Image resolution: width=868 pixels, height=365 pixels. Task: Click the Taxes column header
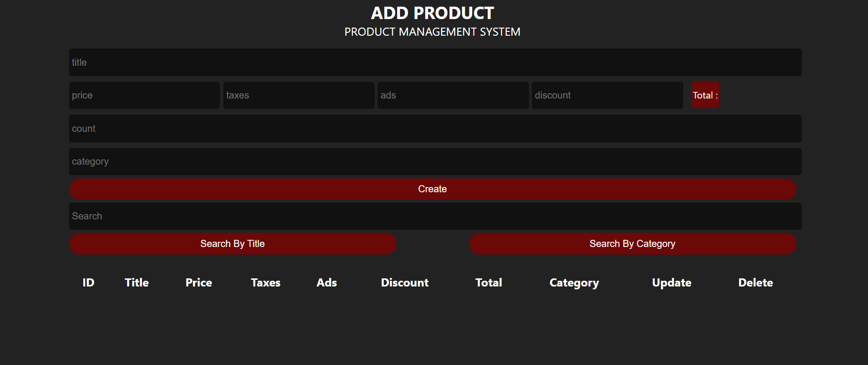coord(266,283)
